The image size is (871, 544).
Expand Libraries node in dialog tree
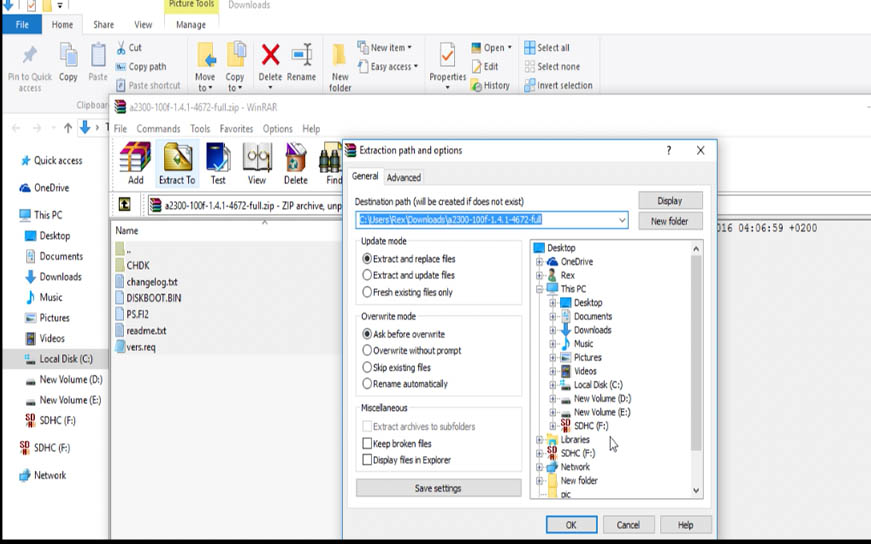coord(539,440)
